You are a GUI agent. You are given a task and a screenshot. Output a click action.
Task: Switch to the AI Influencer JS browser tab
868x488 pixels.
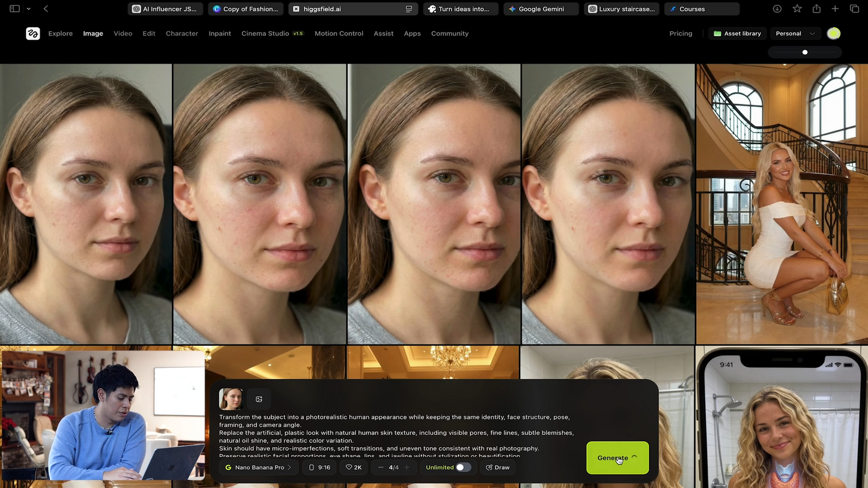[x=165, y=9]
